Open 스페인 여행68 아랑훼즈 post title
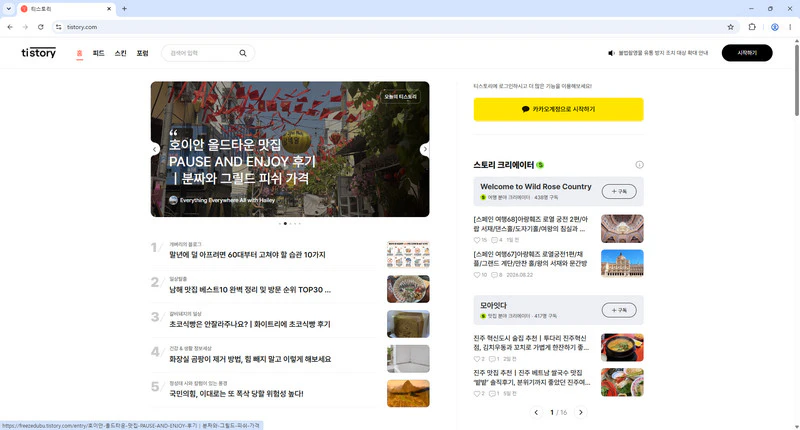This screenshot has width=800, height=430. point(531,224)
